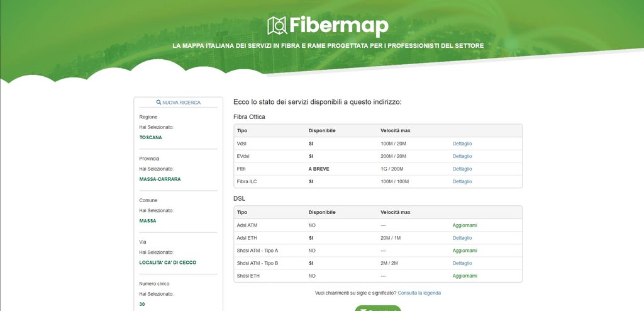Start a new search via NUOVA RICERCA
Image resolution: width=644 pixels, height=311 pixels.
(178, 103)
